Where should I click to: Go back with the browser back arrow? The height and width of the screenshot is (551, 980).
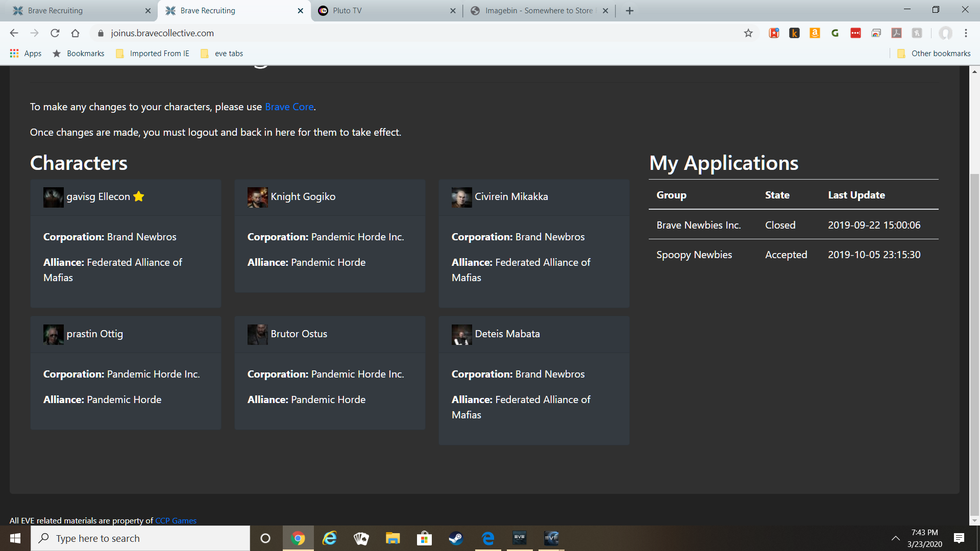pyautogui.click(x=14, y=33)
